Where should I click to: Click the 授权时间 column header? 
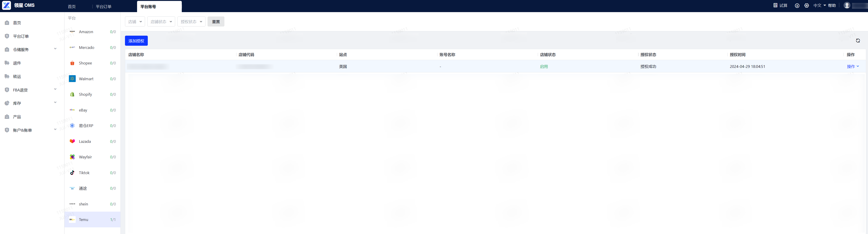point(738,55)
